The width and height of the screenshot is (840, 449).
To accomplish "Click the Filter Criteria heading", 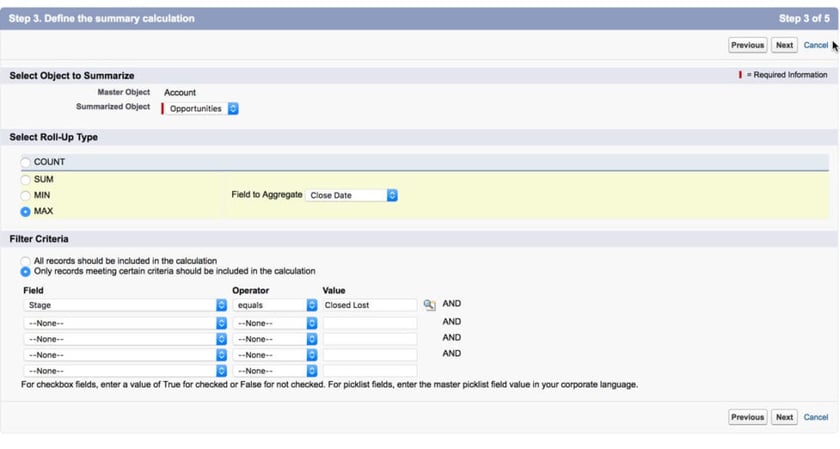I will pos(39,239).
